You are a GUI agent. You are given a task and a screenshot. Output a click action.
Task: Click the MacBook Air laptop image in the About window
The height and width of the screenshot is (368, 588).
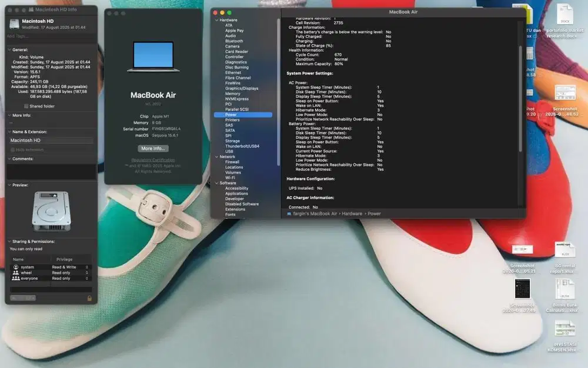[x=153, y=56]
